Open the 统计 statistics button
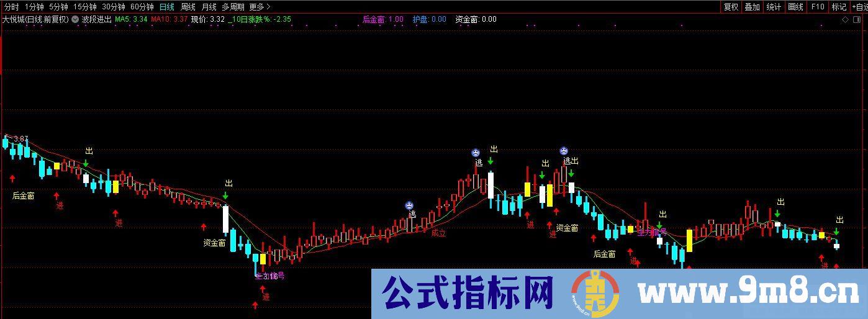 (774, 7)
